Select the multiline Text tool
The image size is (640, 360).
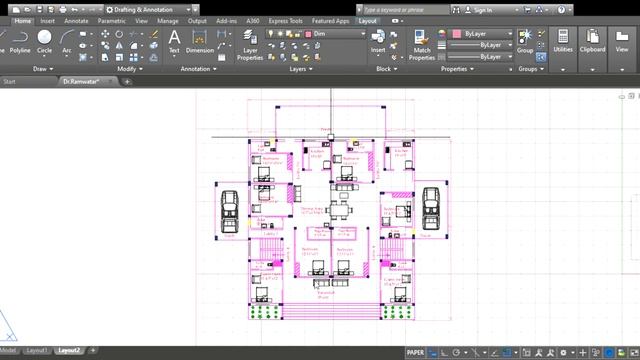tap(174, 42)
